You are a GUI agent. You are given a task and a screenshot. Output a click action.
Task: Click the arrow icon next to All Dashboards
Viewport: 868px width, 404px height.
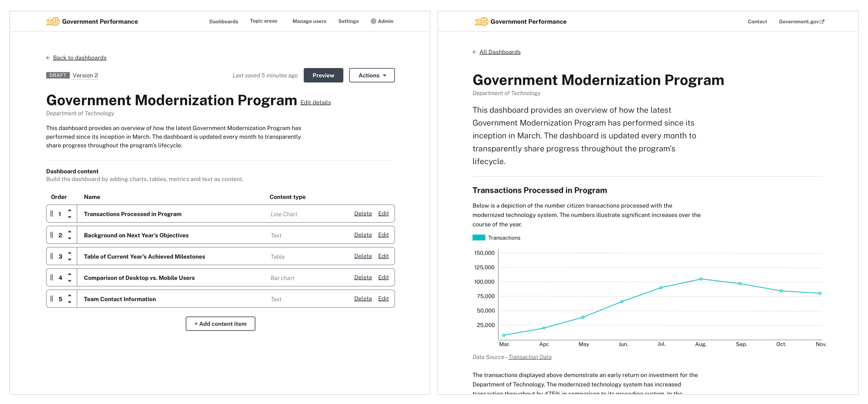click(474, 52)
